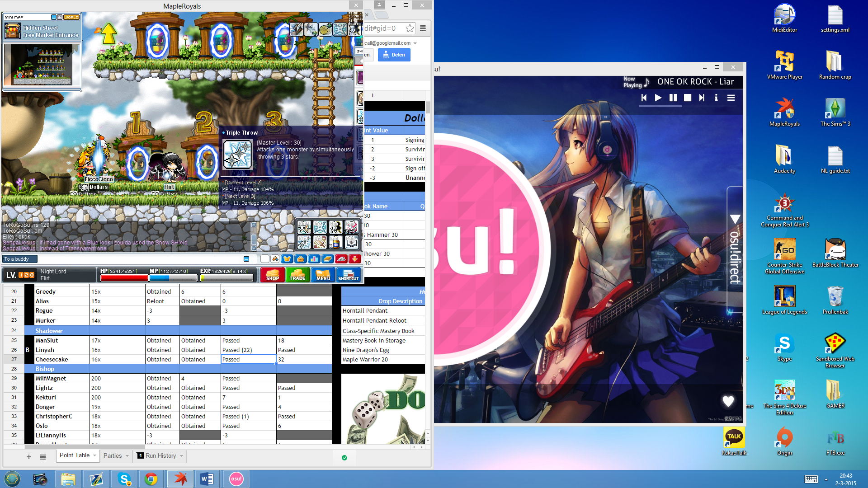Open Word from the taskbar
Screen dimensions: 868x488
[207, 479]
